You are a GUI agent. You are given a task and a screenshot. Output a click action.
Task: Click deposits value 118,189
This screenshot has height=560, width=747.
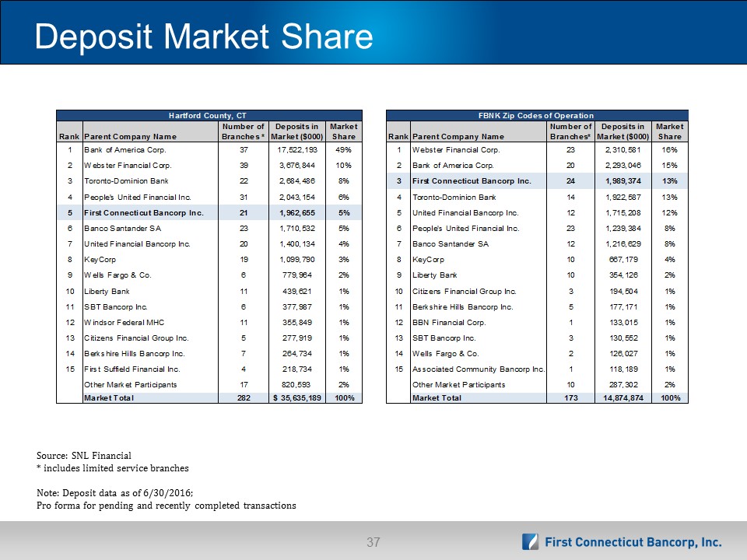622,369
